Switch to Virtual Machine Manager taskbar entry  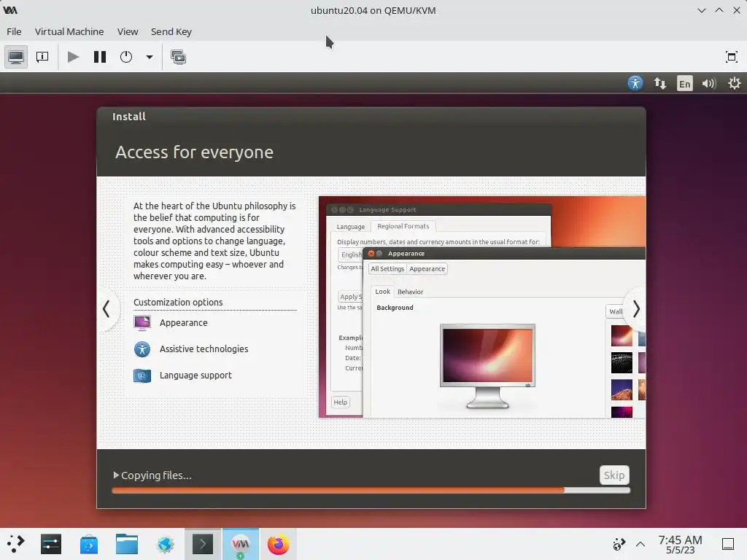click(241, 544)
